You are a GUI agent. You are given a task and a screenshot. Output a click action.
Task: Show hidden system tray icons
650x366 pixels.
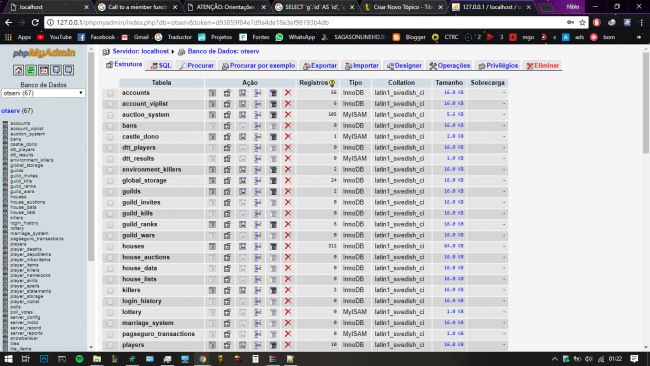554,359
